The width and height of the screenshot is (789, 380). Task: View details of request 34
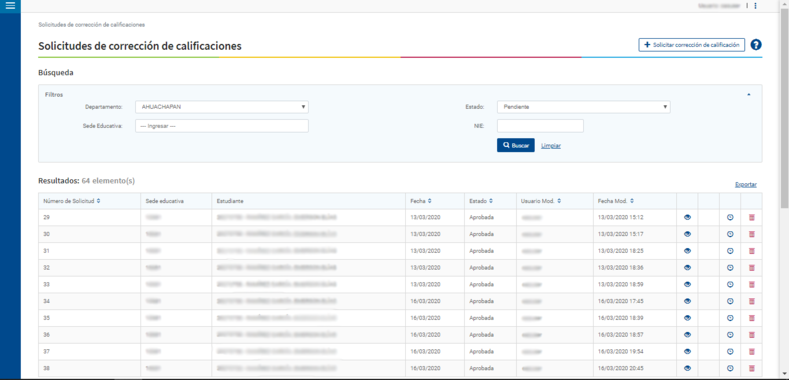(687, 301)
